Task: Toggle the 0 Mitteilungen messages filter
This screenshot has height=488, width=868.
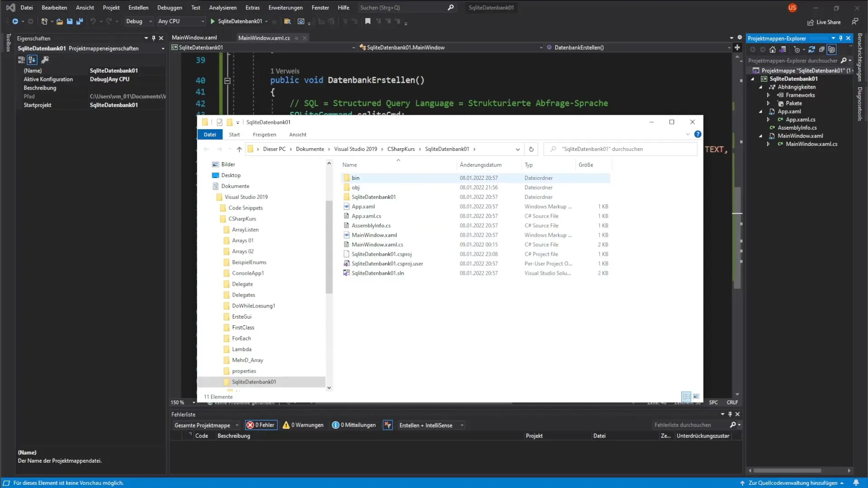Action: 354,425
